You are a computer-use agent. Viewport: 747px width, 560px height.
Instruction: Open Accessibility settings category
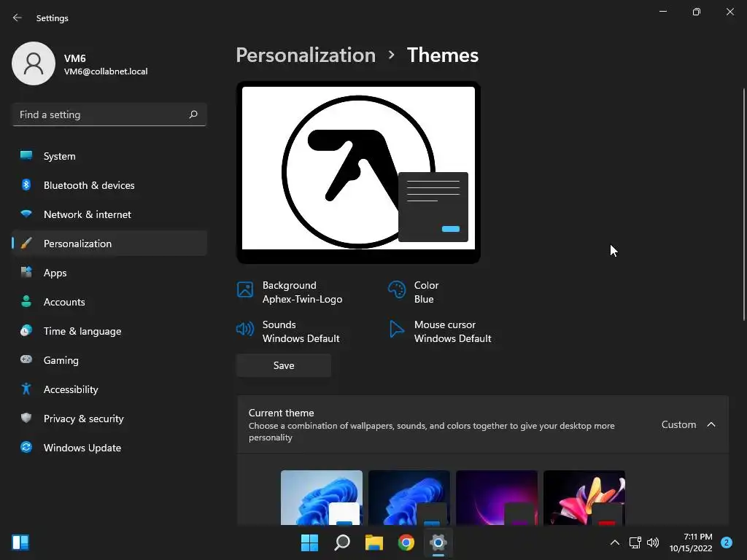(x=109, y=389)
